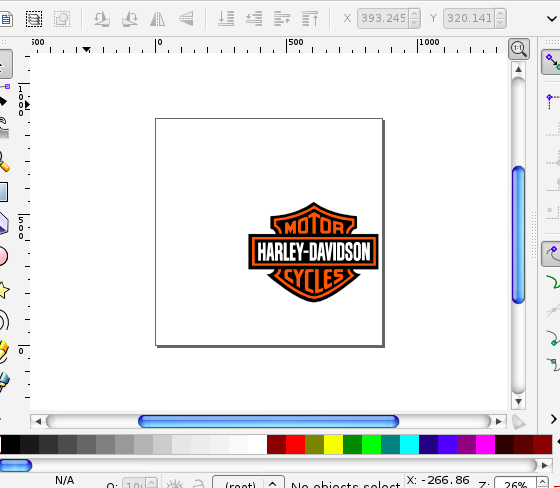Flip selected objects vertically
This screenshot has height=488, width=560.
point(186,18)
